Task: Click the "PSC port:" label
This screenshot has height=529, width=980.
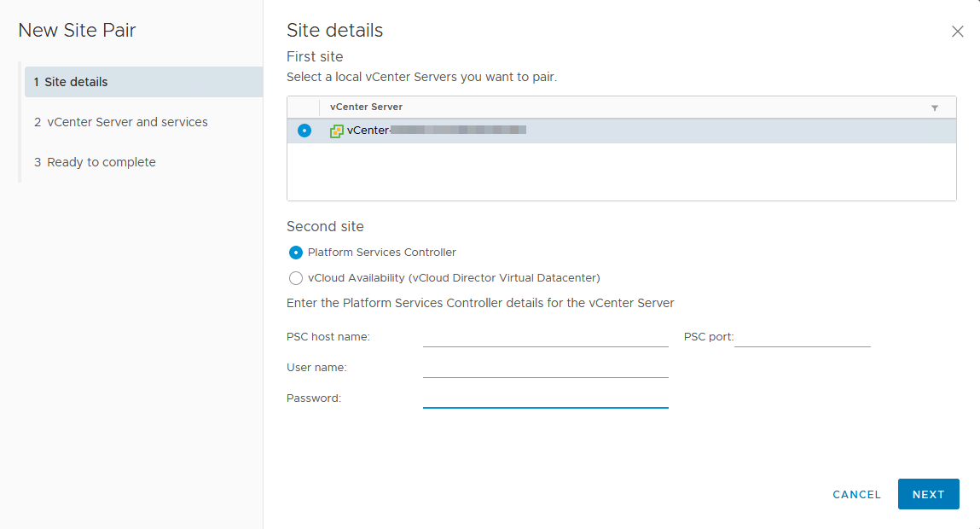Action: (x=708, y=337)
